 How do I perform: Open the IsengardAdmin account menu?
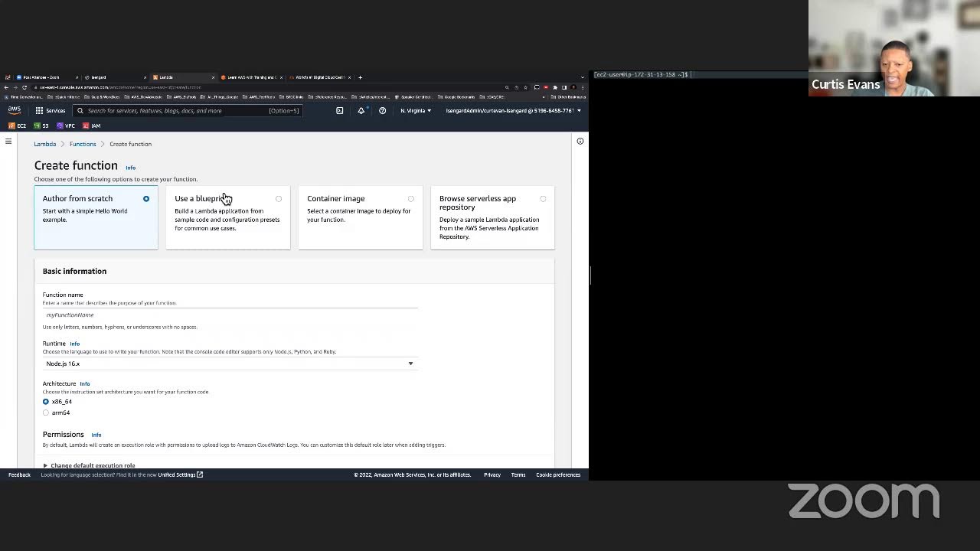pyautogui.click(x=513, y=110)
